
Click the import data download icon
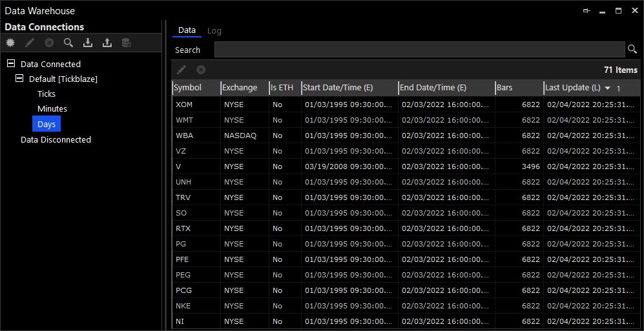(88, 43)
